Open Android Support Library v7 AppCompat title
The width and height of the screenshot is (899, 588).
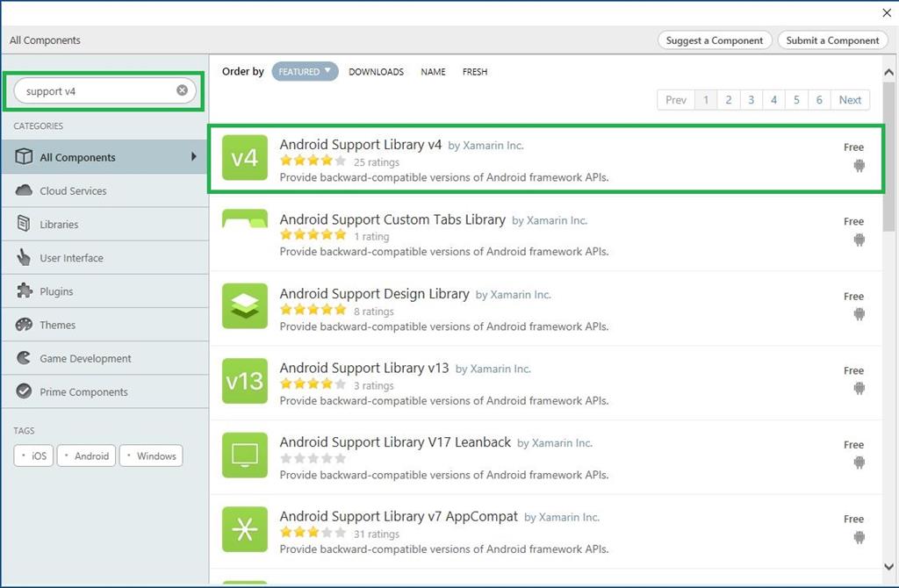tap(399, 516)
